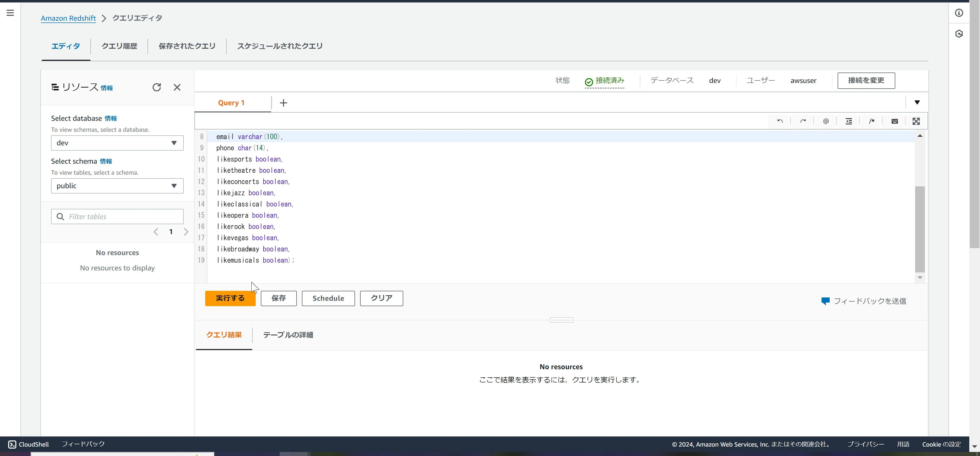
Task: Click the Schedule button
Action: pyautogui.click(x=328, y=298)
